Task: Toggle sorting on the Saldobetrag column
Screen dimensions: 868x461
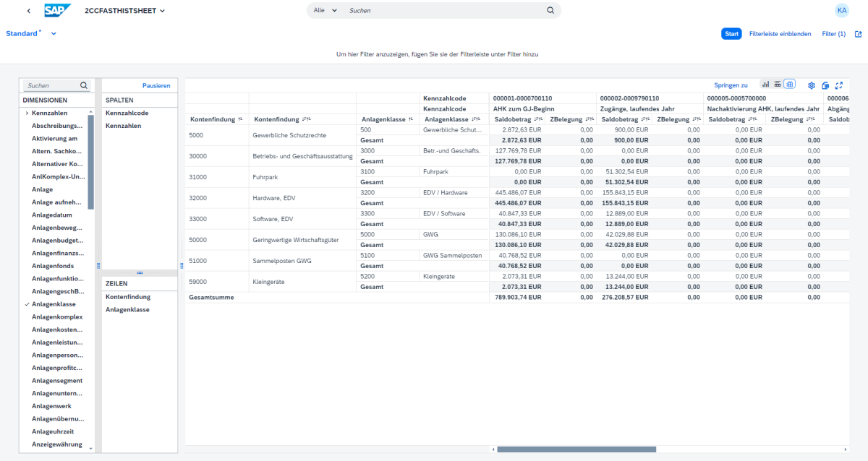Action: click(x=538, y=119)
